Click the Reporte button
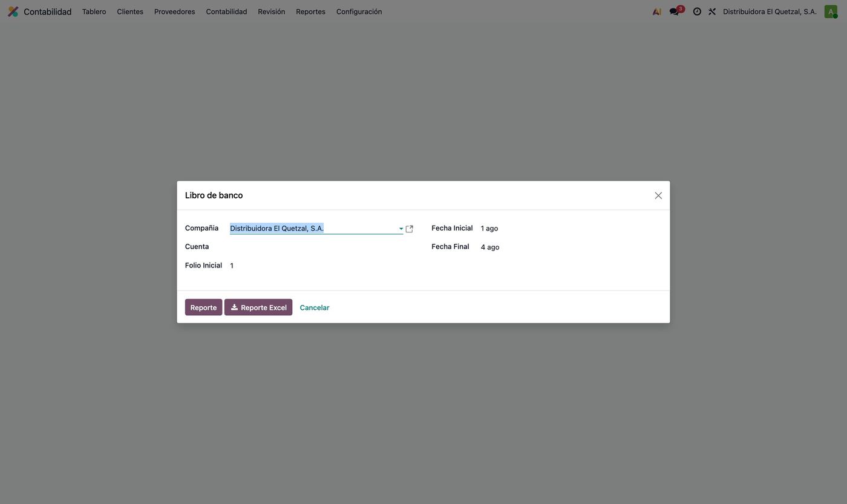 pos(203,307)
